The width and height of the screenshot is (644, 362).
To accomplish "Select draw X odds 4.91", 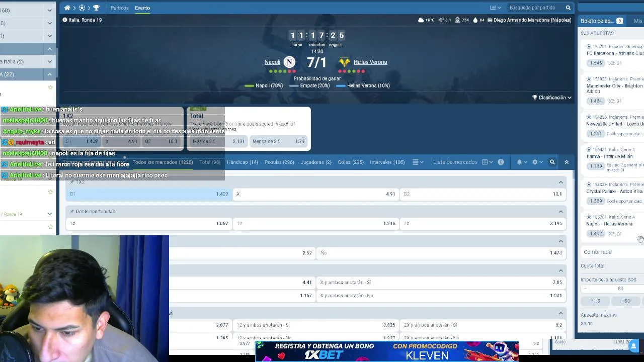I will click(x=316, y=194).
